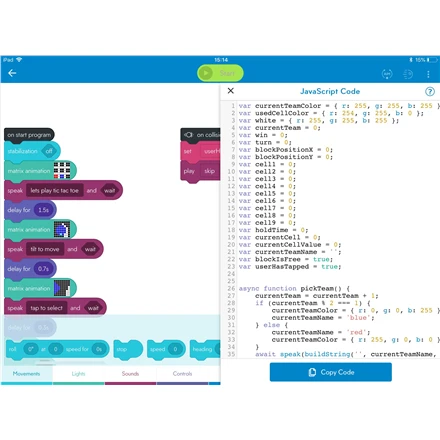Open the tic tac toe matrix animation thumbnail

(x=62, y=170)
